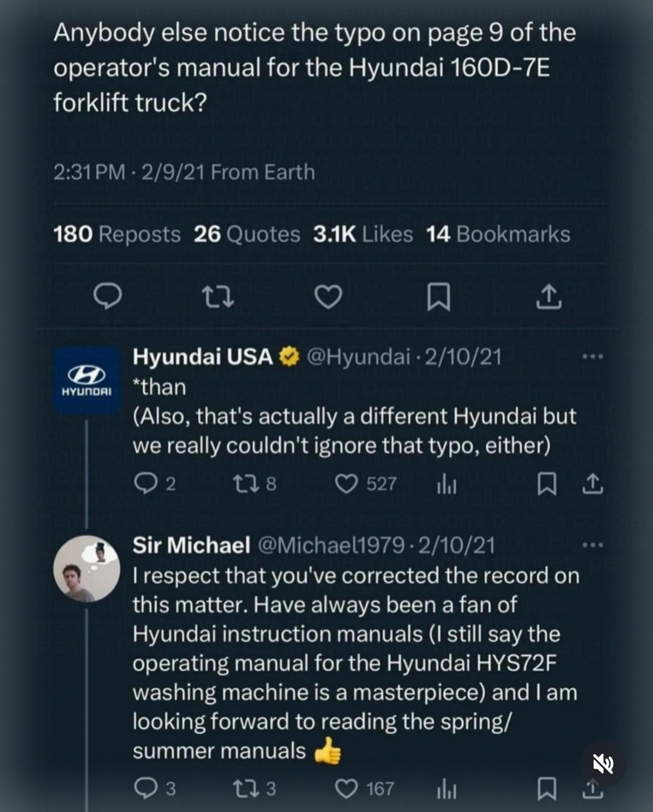Repost the Hyundai USA reply

pyautogui.click(x=244, y=483)
